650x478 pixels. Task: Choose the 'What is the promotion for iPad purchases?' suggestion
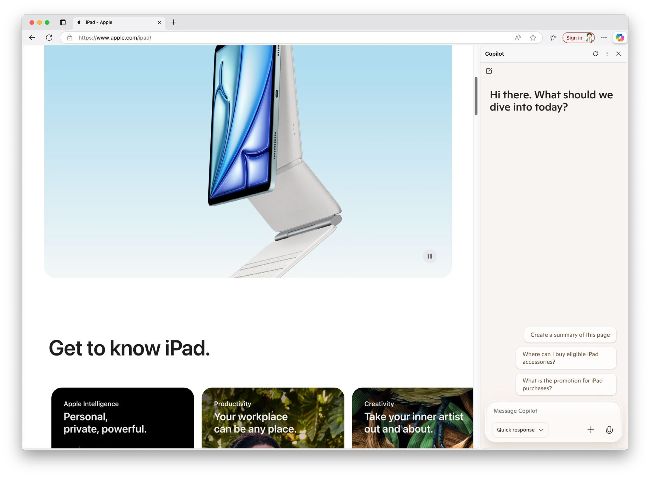(566, 383)
